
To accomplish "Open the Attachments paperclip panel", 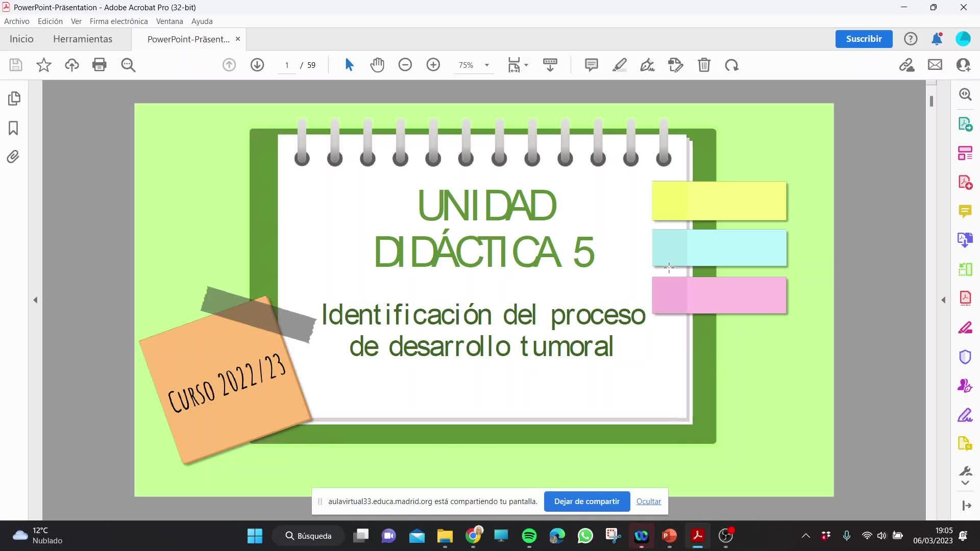I will 14,157.
